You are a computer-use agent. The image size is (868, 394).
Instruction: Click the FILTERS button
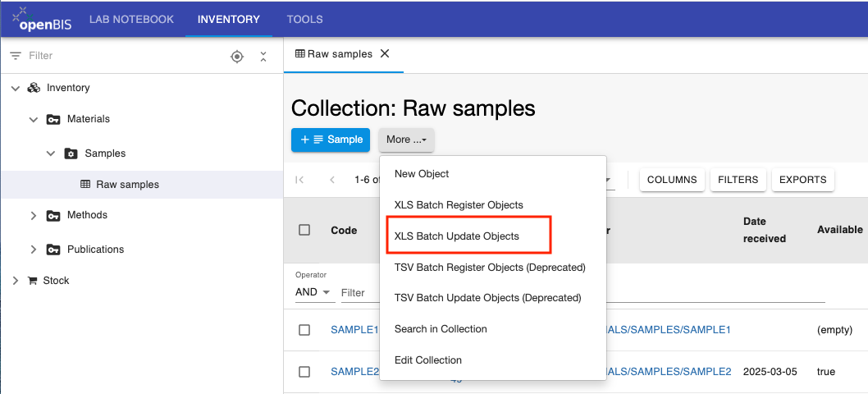pos(738,180)
